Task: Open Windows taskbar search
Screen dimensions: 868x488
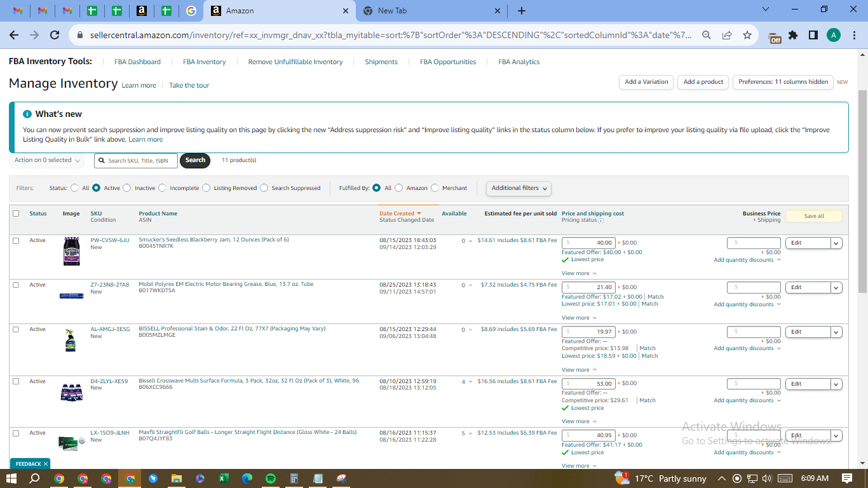Action: tap(34, 478)
